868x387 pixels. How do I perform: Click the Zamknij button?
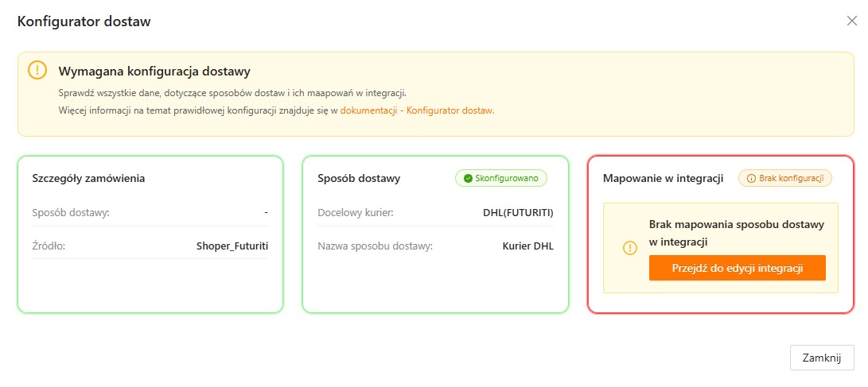click(x=821, y=358)
